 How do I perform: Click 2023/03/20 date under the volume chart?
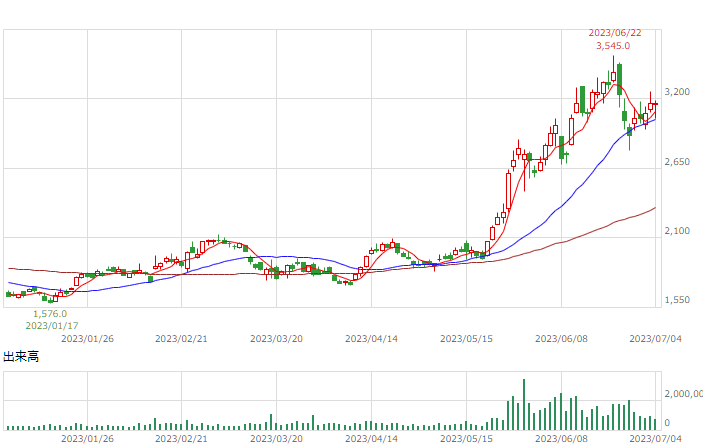coord(277,439)
